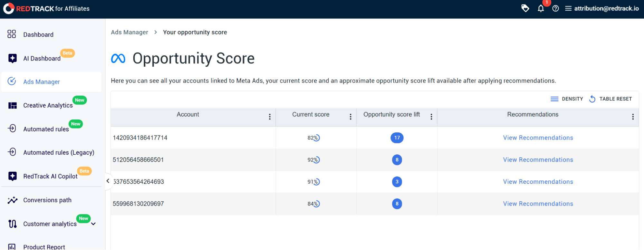Click the Recommendations column header
Screen dimensions: 644x250
coord(533,114)
